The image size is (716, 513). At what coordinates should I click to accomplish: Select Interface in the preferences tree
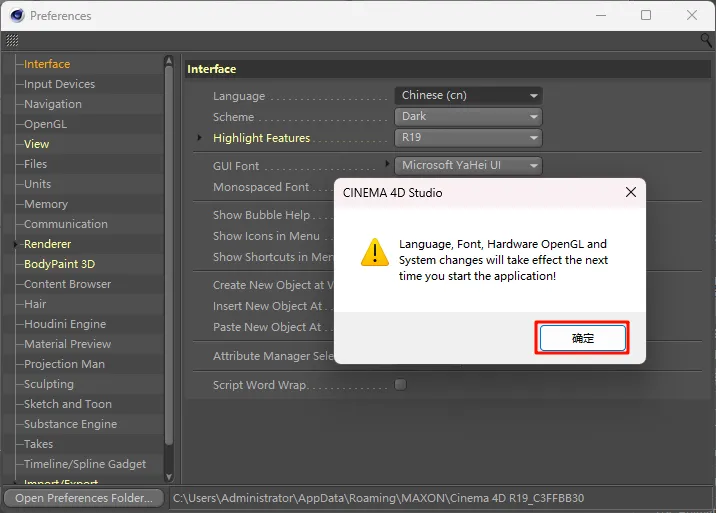tap(47, 64)
